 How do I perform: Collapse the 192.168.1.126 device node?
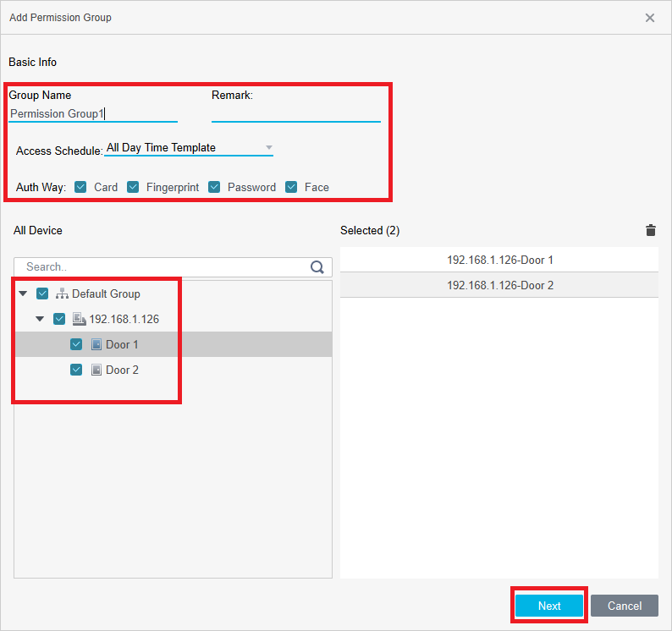coord(40,319)
